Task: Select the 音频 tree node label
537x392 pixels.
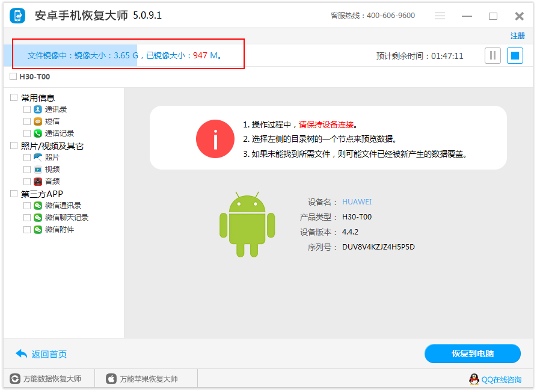Action: [52, 181]
